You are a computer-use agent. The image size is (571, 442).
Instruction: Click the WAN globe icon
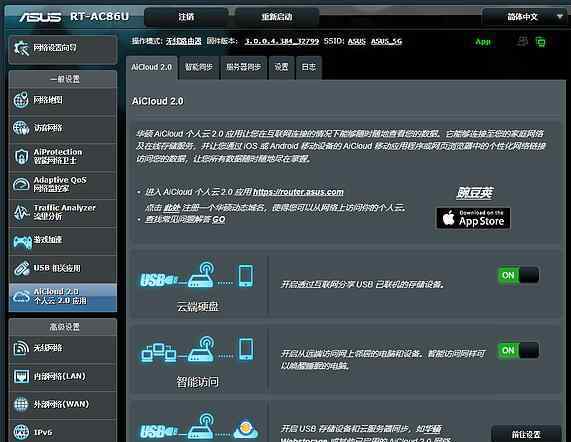pyautogui.click(x=21, y=404)
